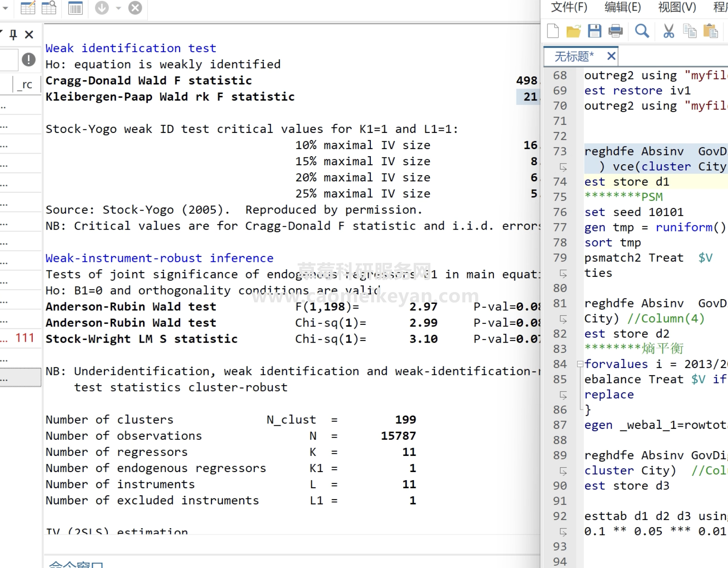The image size is (728, 568).
Task: Click the Print icon in editor toolbar
Action: [615, 31]
